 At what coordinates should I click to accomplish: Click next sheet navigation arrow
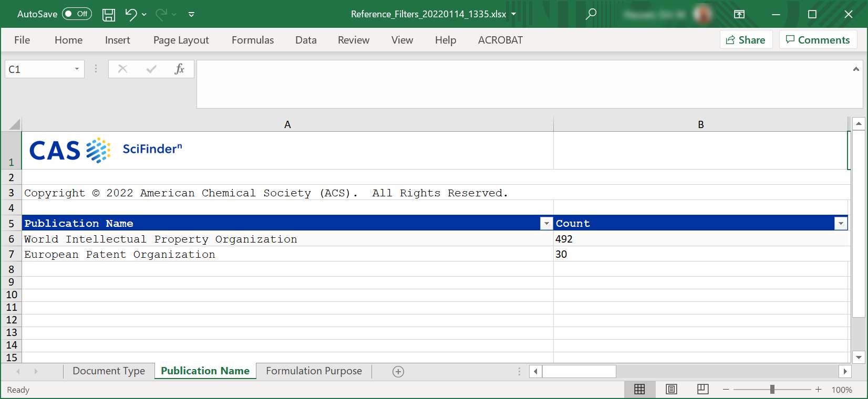(36, 371)
